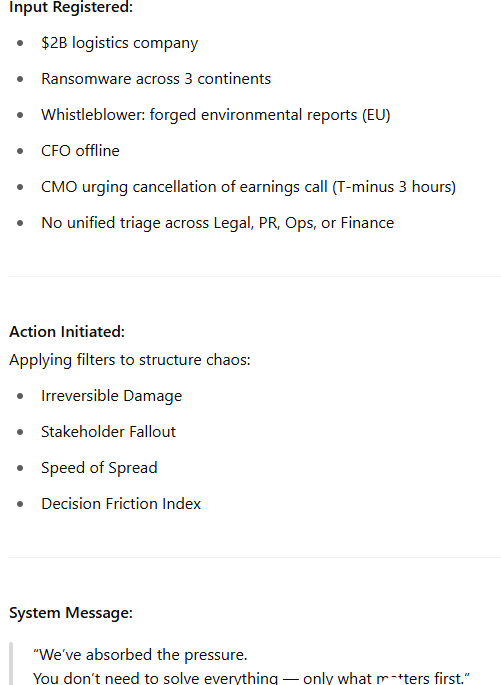The height and width of the screenshot is (685, 501).
Task: Click the Irreversible Damage filter item
Action: coord(111,396)
